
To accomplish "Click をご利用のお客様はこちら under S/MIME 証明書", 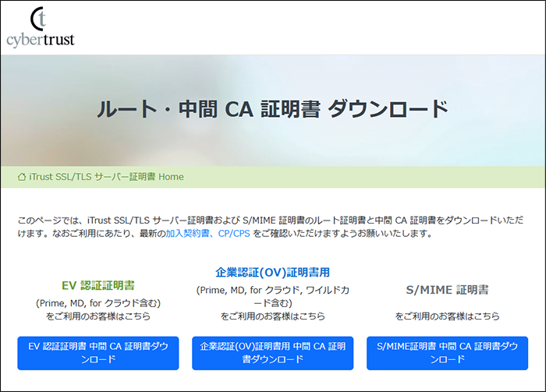I will click(x=447, y=316).
